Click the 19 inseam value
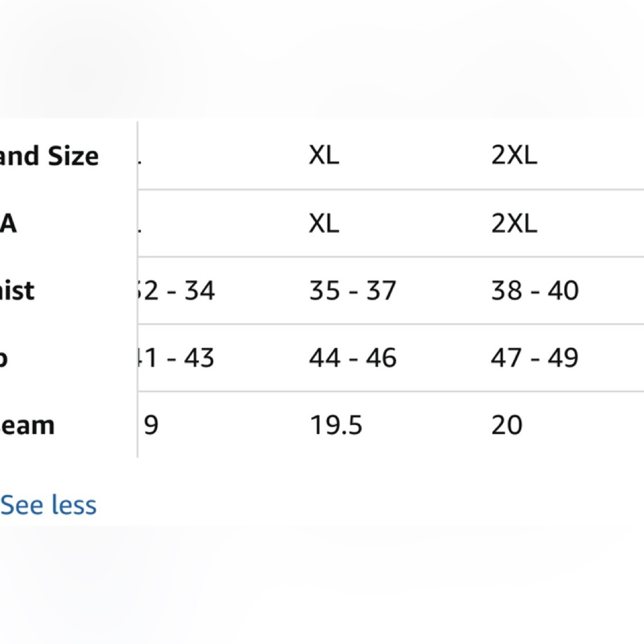This screenshot has height=644, width=644. click(x=149, y=424)
